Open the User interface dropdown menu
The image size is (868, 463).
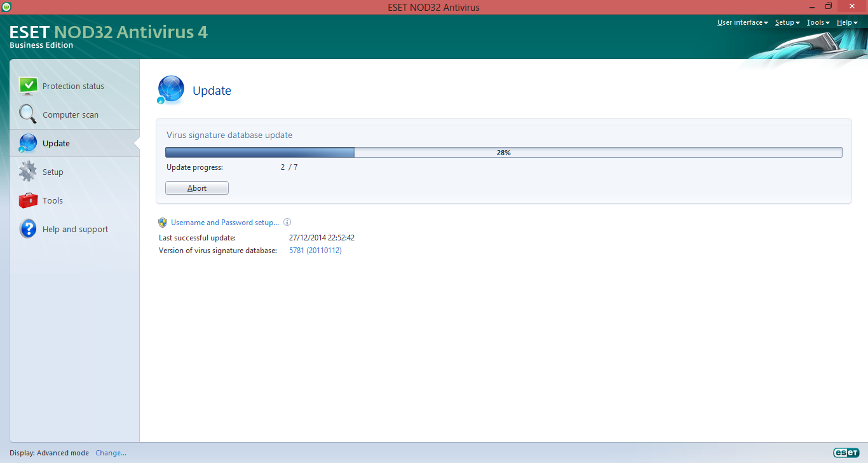click(x=742, y=22)
